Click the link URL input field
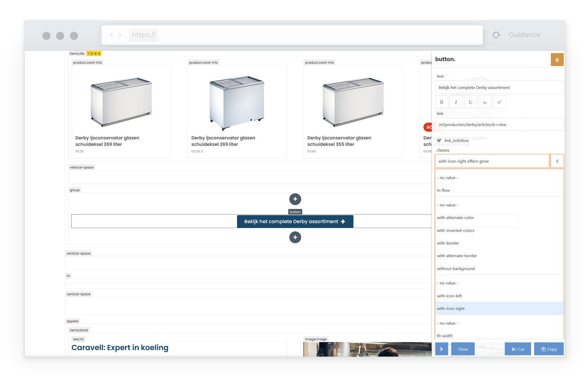 coord(499,125)
